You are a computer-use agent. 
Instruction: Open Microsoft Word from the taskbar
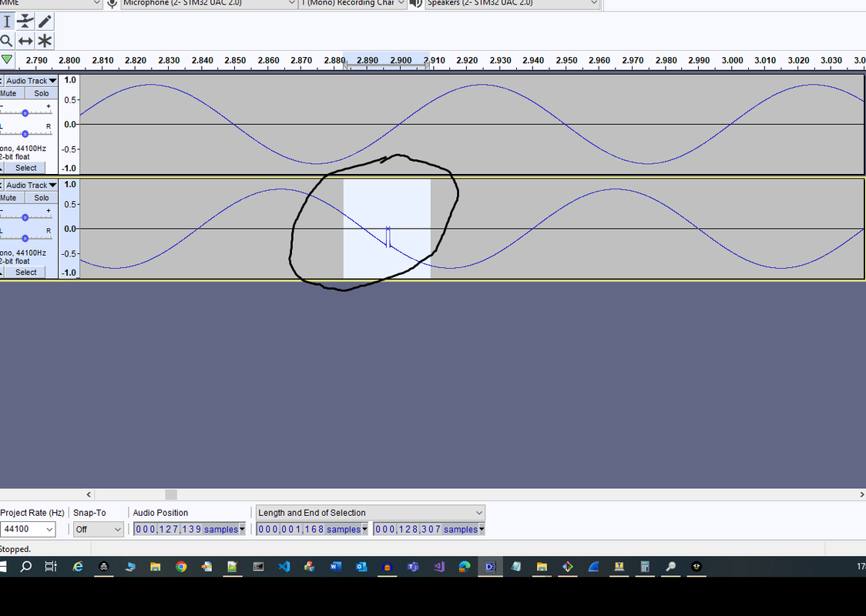pos(336,566)
